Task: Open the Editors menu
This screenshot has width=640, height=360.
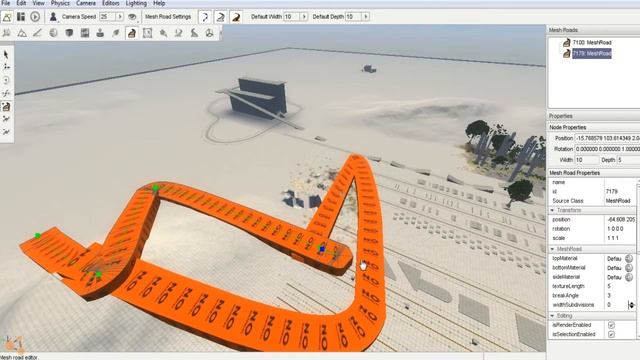Action: pyautogui.click(x=111, y=3)
